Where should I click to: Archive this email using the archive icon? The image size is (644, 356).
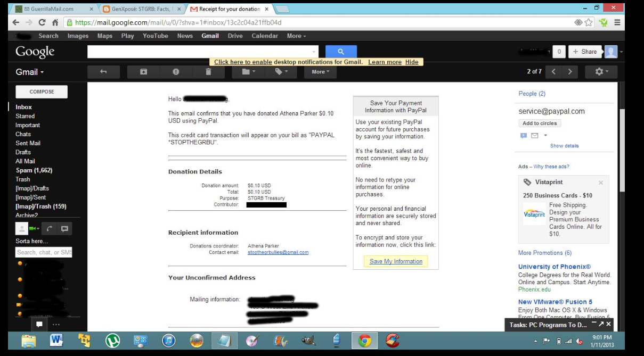click(x=143, y=72)
